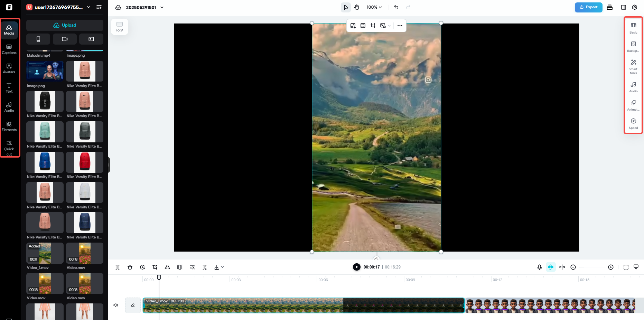Mirror the clip using the flip icon
Viewport: 644px width, 320px height.
click(x=167, y=267)
